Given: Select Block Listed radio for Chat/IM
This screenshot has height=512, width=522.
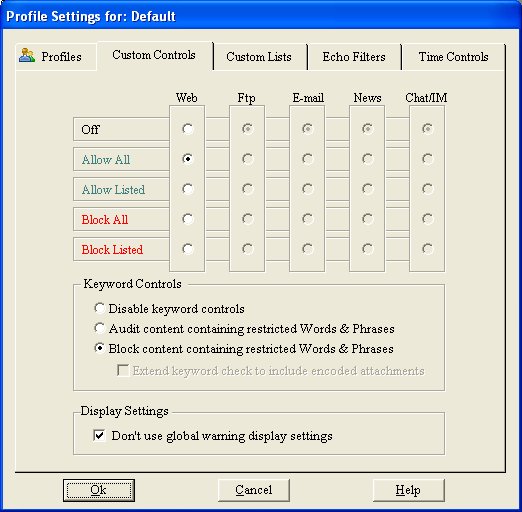Looking at the screenshot, I should pyautogui.click(x=427, y=249).
